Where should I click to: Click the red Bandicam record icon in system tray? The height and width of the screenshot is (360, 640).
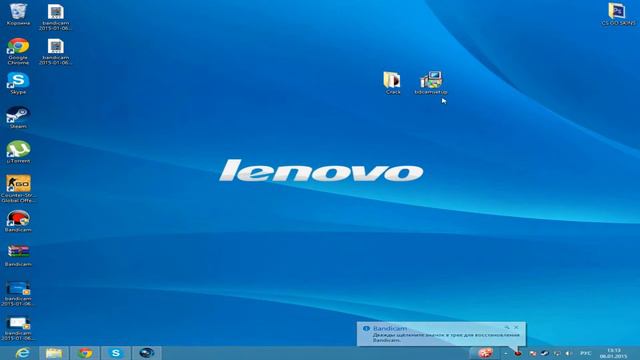point(518,353)
